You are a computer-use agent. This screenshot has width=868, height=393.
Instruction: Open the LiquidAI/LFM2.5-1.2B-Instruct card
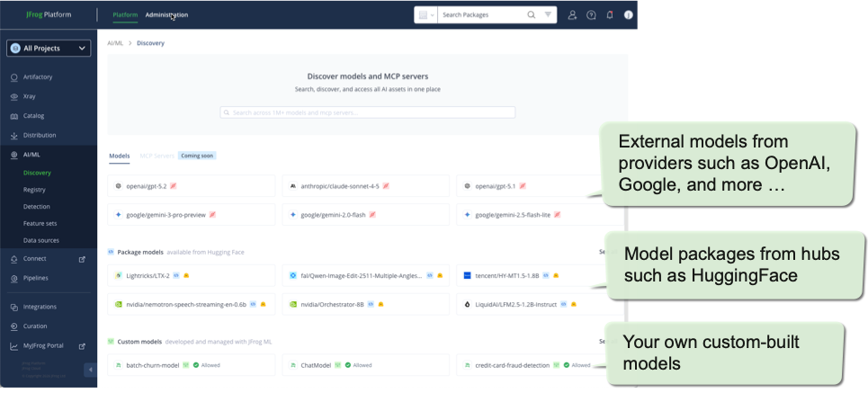click(540, 305)
